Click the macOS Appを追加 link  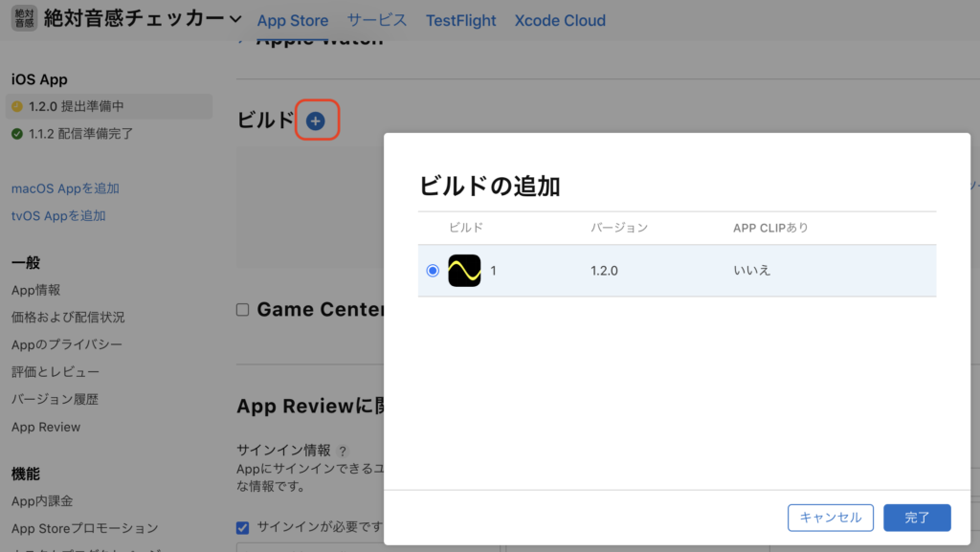(x=65, y=188)
